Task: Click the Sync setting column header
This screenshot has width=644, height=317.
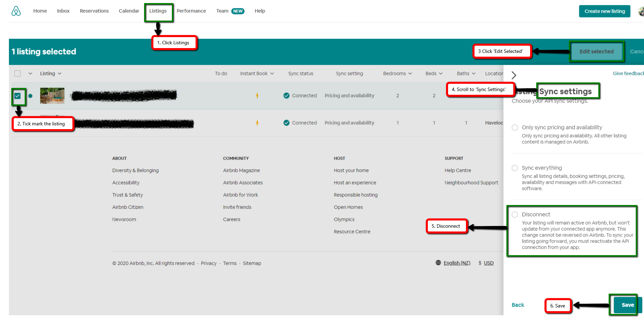Action: click(x=349, y=73)
